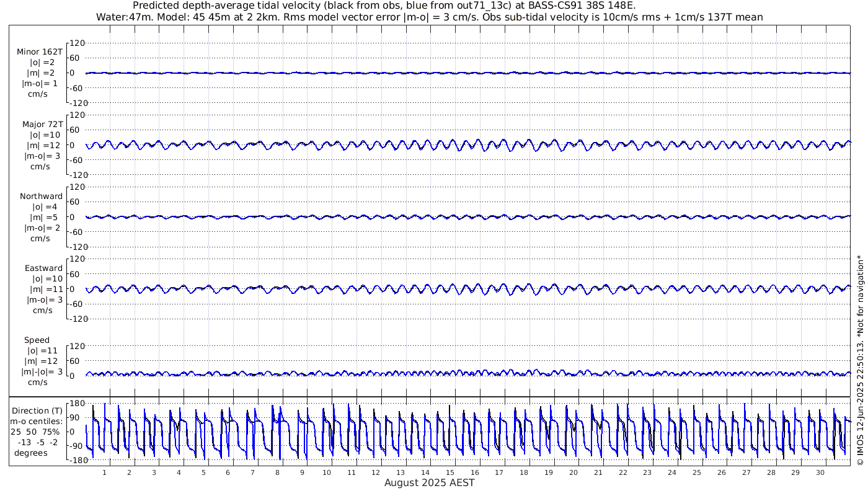This screenshot has height=496, width=868.
Task: Click '|o| =10' under Major 72T
Action: (x=45, y=135)
